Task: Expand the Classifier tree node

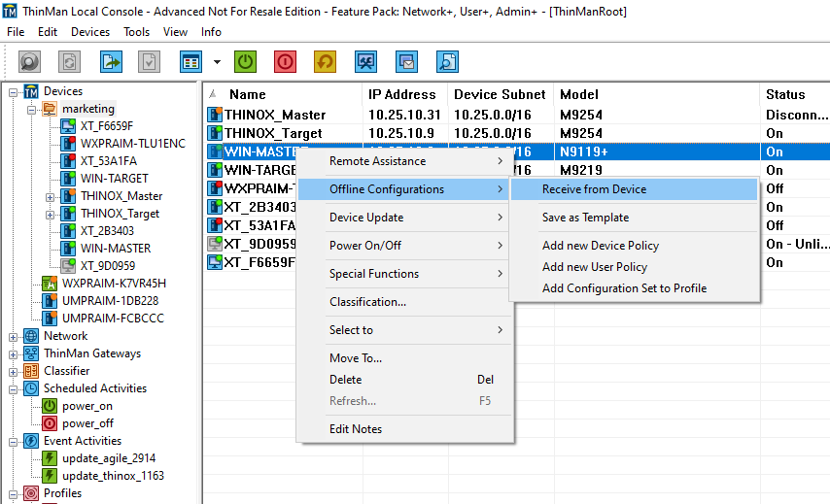Action: 13,372
